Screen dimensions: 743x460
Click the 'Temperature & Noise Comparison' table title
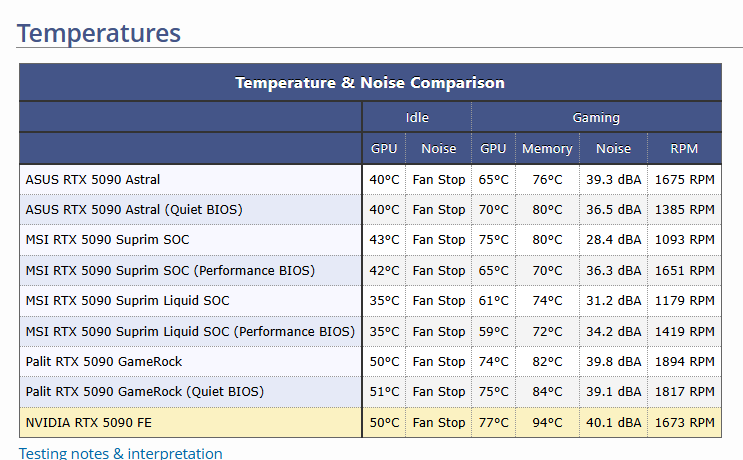coord(370,82)
